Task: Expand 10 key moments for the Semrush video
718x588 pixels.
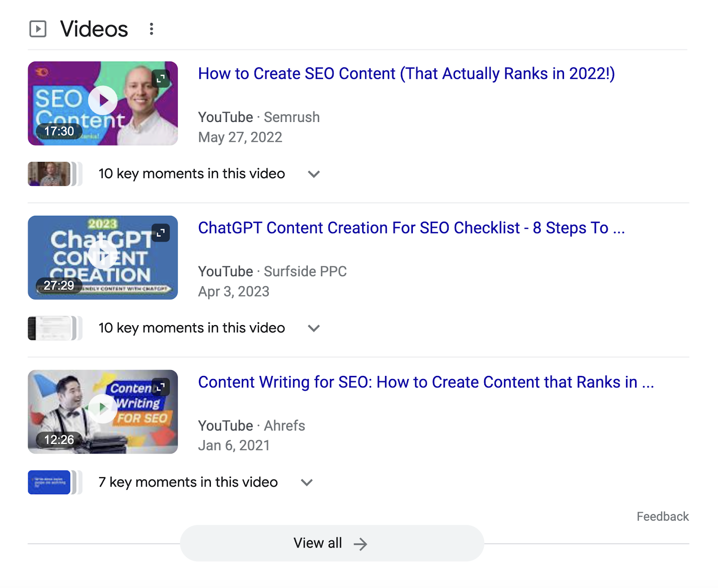Action: pos(314,174)
